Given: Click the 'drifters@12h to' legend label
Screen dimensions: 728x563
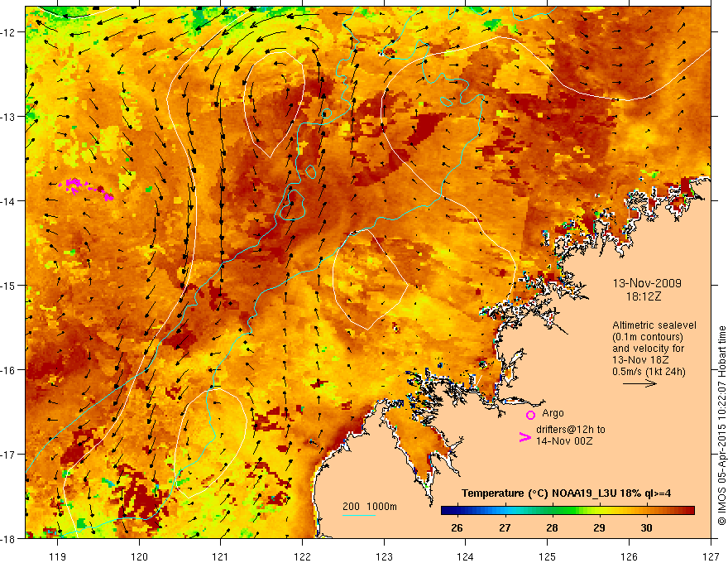Looking at the screenshot, I should tap(571, 430).
